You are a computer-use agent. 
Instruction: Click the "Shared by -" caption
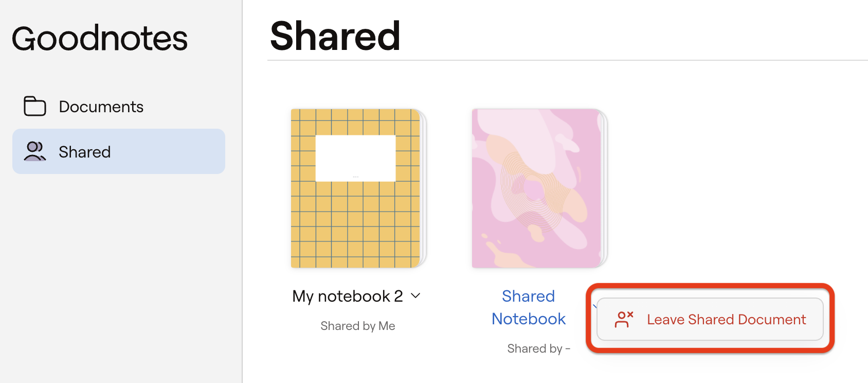click(538, 349)
